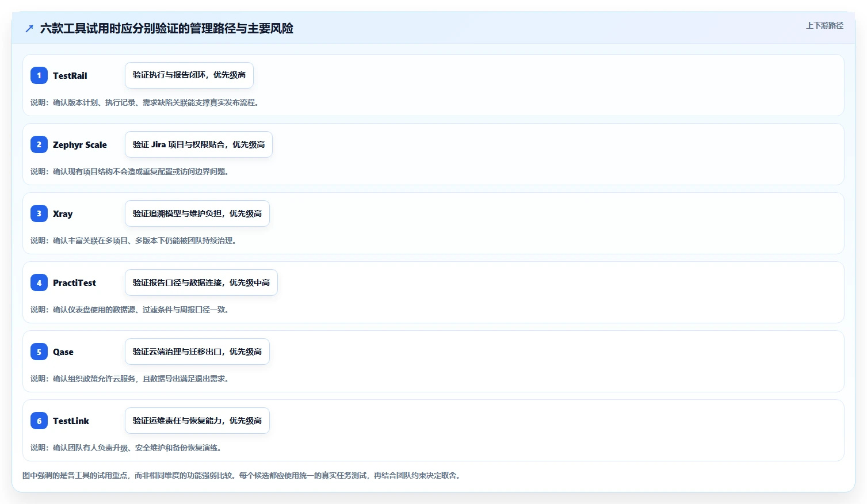Click the number 5 badge for Qase
The height and width of the screenshot is (504, 867).
pyautogui.click(x=39, y=352)
